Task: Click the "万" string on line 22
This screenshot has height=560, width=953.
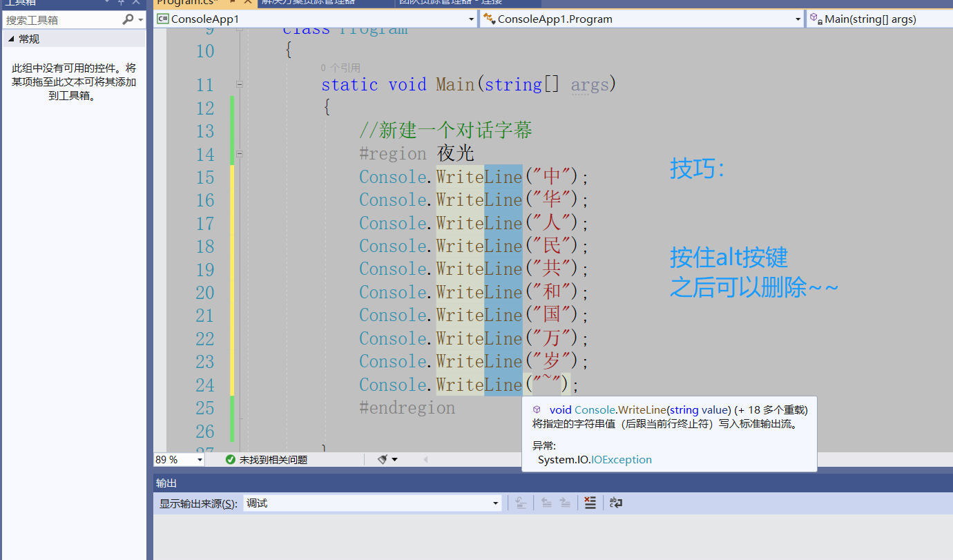Action: [551, 338]
